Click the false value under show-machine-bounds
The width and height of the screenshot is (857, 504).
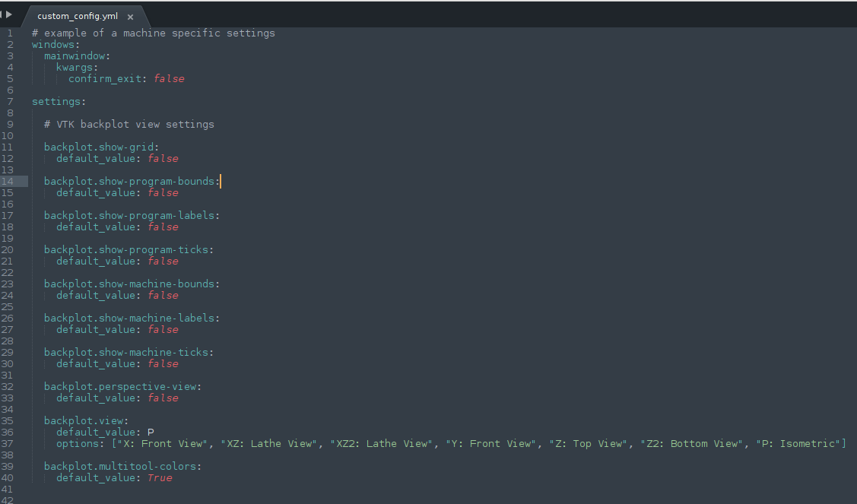(163, 295)
